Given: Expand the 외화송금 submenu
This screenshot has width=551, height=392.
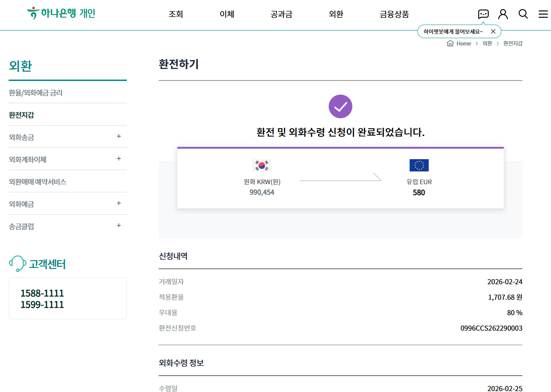Looking at the screenshot, I should [x=119, y=136].
